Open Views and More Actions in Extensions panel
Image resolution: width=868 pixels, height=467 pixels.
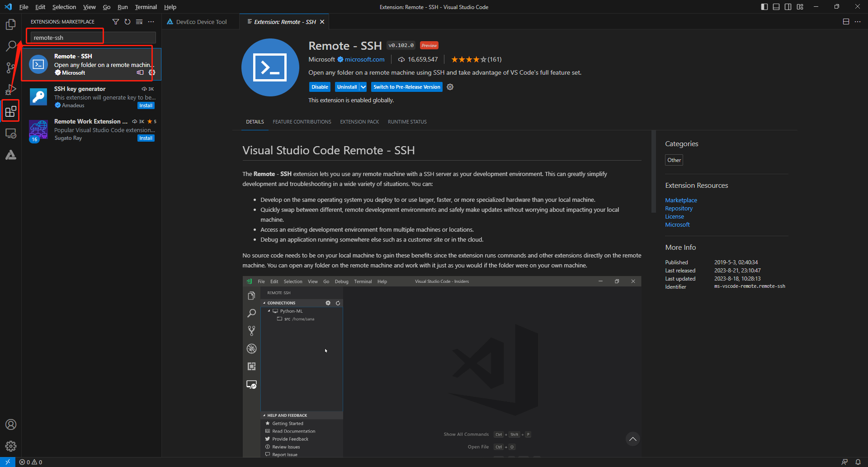[x=151, y=22]
